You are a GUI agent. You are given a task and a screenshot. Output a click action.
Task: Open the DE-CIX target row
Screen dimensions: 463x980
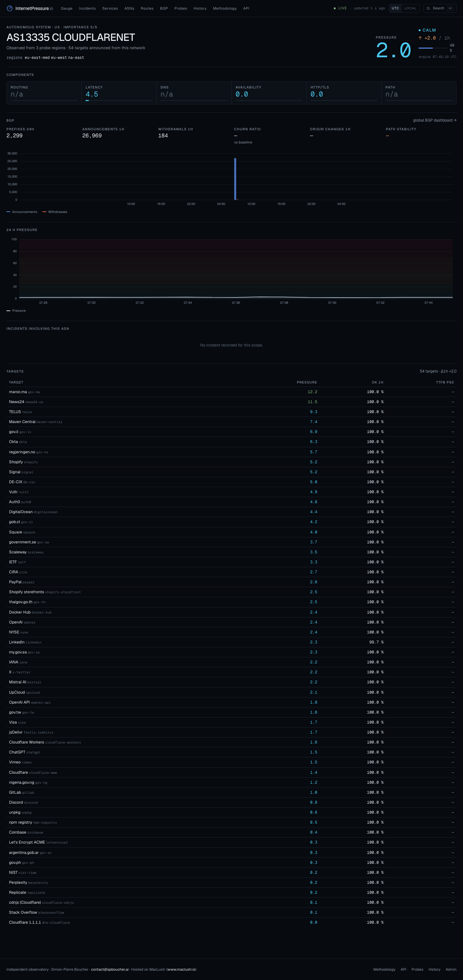click(231, 482)
